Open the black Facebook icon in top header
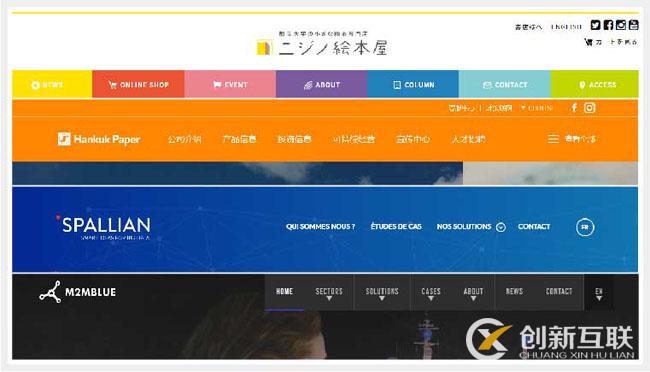 click(608, 25)
